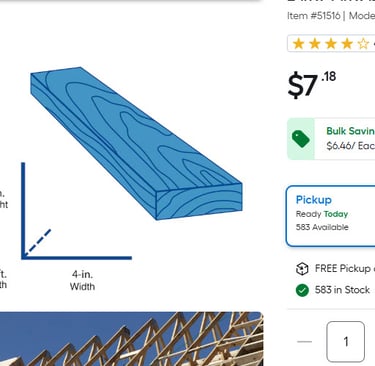Click the blue lumber board illustration
The height and width of the screenshot is (366, 375).
click(136, 143)
